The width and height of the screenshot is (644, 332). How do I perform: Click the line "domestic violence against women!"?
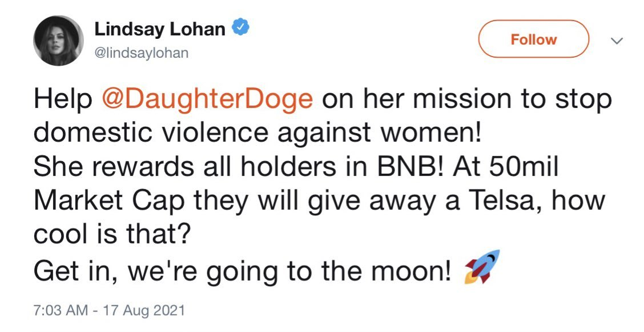click(x=258, y=133)
